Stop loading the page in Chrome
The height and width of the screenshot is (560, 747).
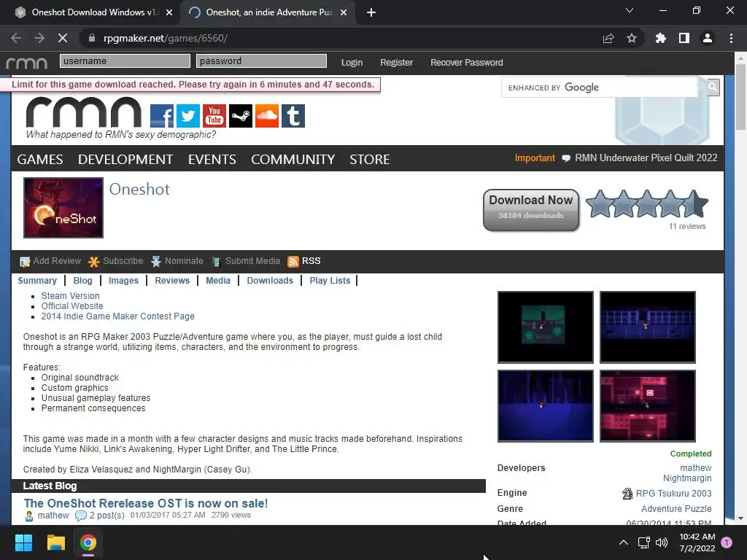point(63,38)
